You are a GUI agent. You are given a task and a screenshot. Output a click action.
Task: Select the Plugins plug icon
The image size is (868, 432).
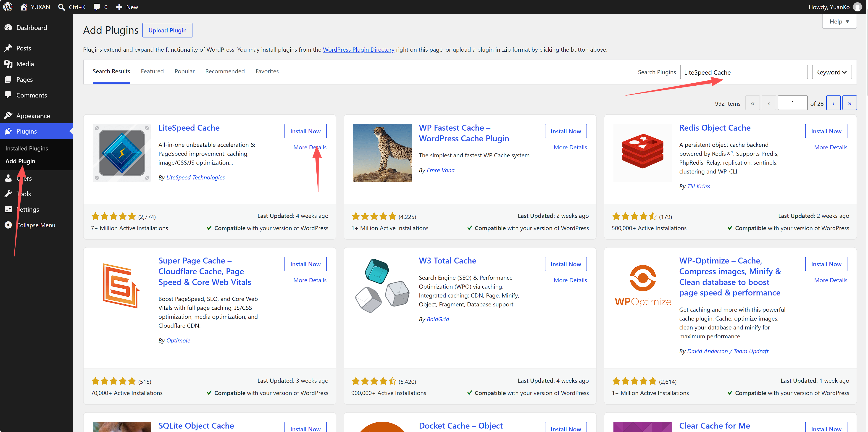8,131
